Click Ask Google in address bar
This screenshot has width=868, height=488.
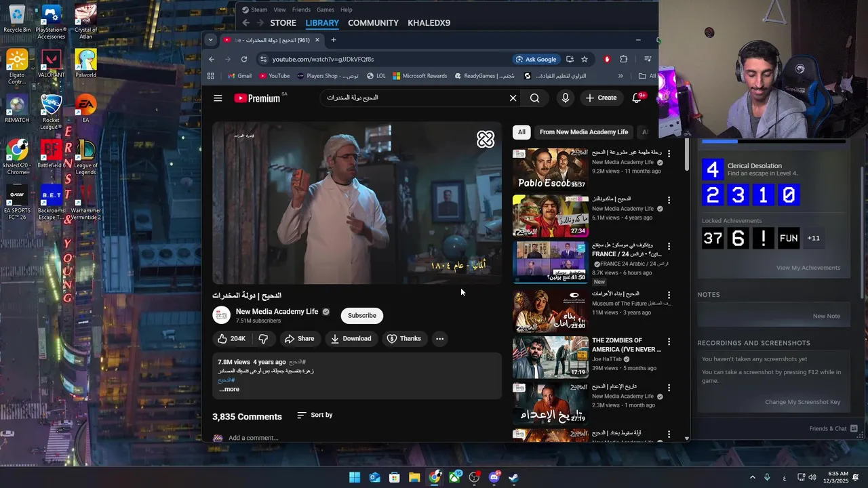536,59
